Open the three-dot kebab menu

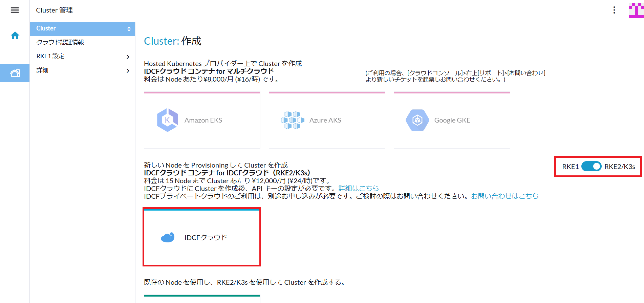(614, 10)
